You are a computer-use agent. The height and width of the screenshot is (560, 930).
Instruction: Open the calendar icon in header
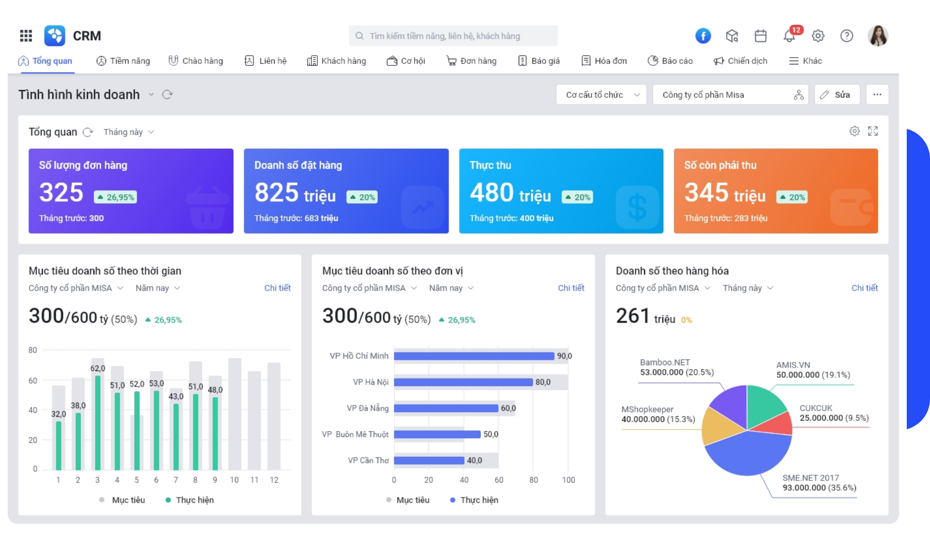(x=760, y=36)
